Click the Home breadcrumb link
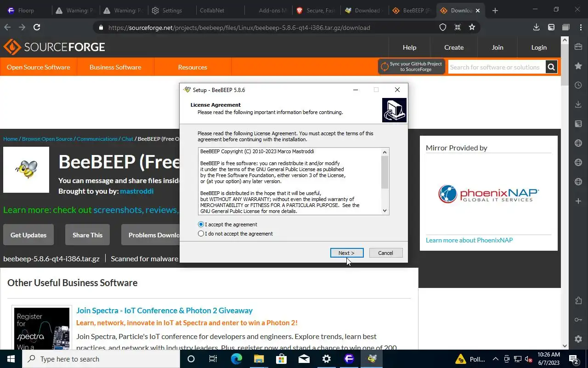588x368 pixels. (11, 139)
